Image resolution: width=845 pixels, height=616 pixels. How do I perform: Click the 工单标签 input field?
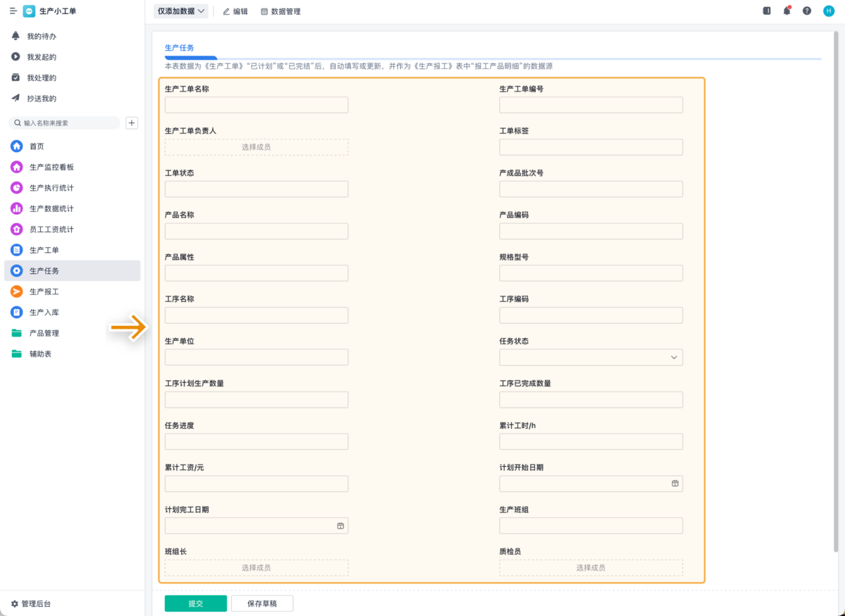click(591, 147)
